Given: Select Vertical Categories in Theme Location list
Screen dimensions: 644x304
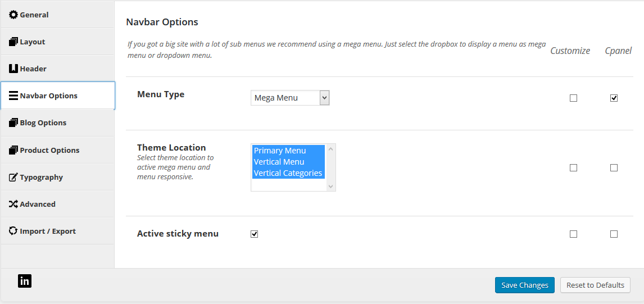Looking at the screenshot, I should click(288, 173).
